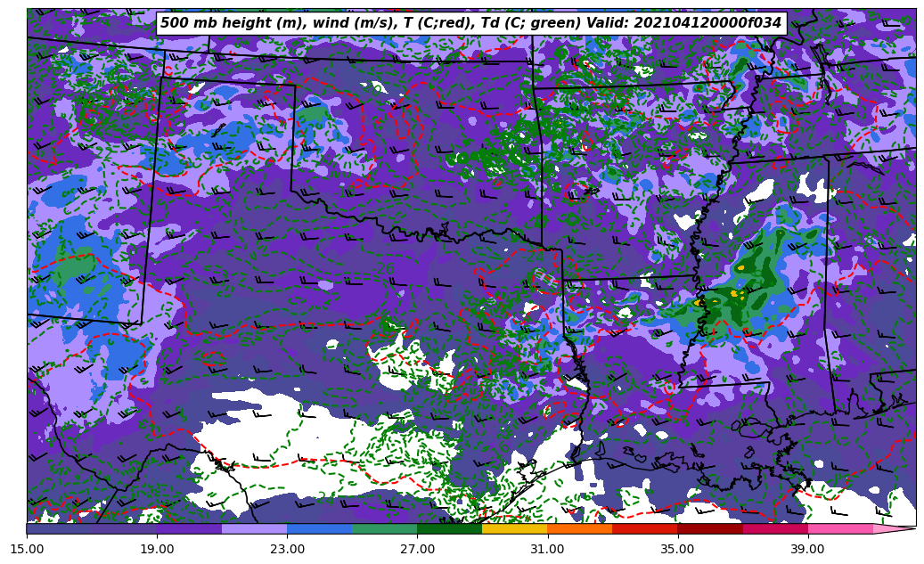924x564 pixels.
Task: Click the orange colorbar segment after 31.00
Action: pos(579,528)
